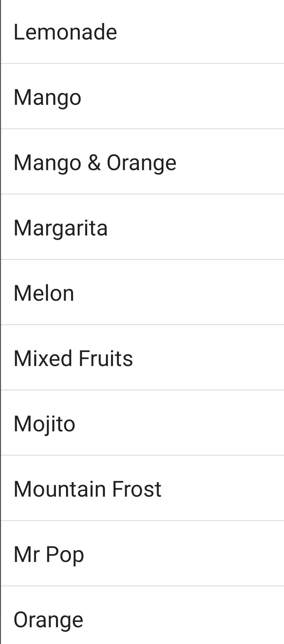Pick the Mango & Orange entry

click(95, 163)
